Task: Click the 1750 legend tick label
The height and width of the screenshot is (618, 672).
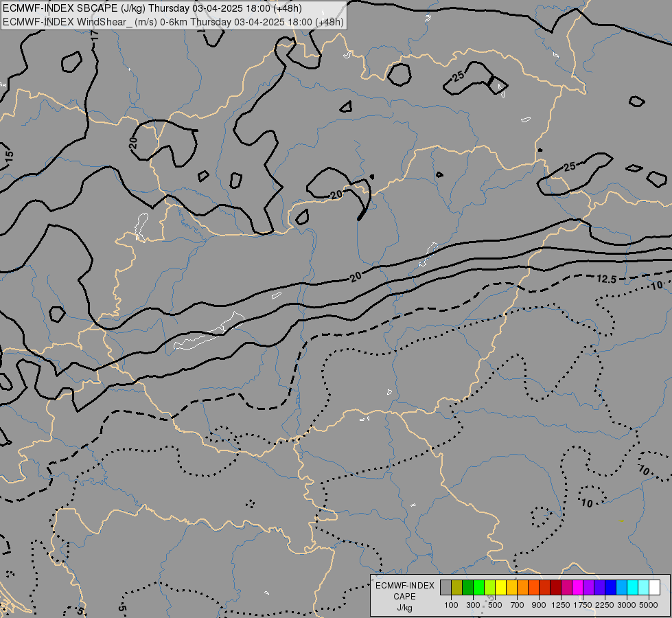Action: pos(583,605)
